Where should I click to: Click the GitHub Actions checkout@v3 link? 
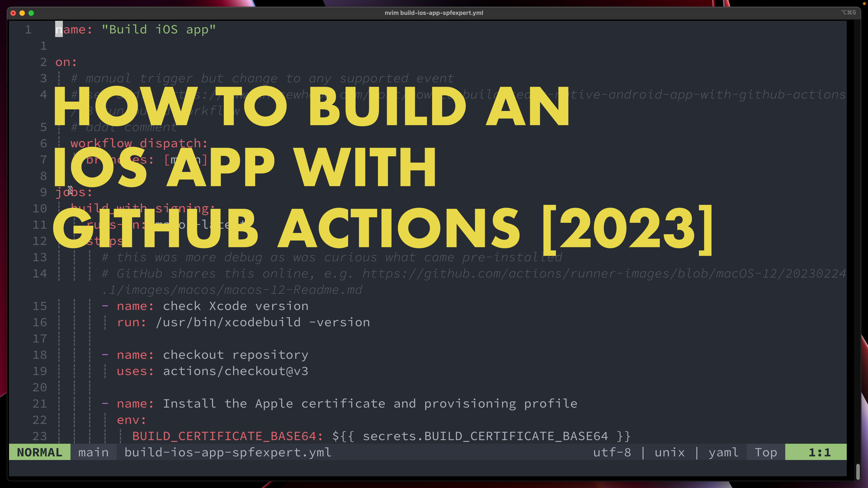coord(236,371)
